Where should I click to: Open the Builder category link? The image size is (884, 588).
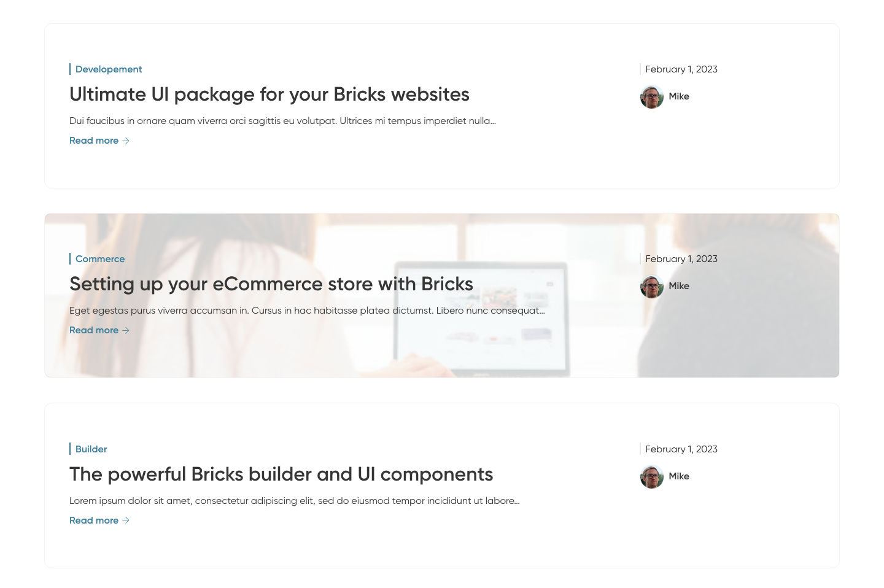91,449
